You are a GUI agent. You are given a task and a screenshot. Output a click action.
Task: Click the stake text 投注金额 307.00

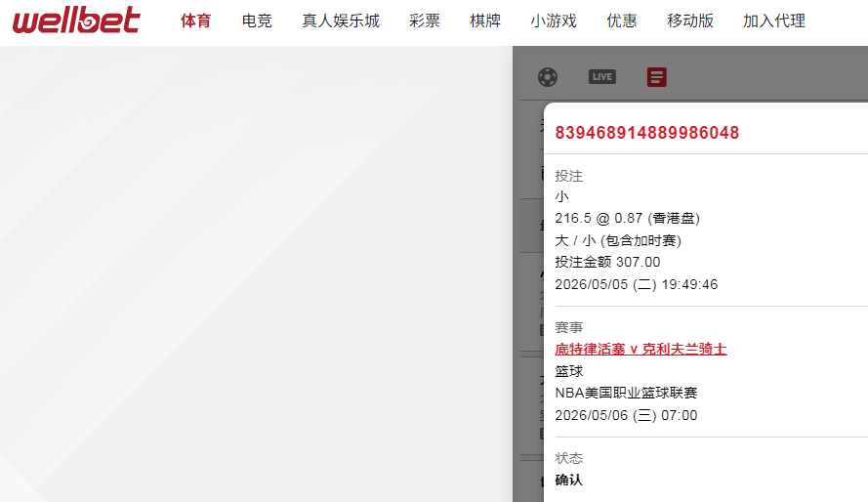(x=608, y=262)
